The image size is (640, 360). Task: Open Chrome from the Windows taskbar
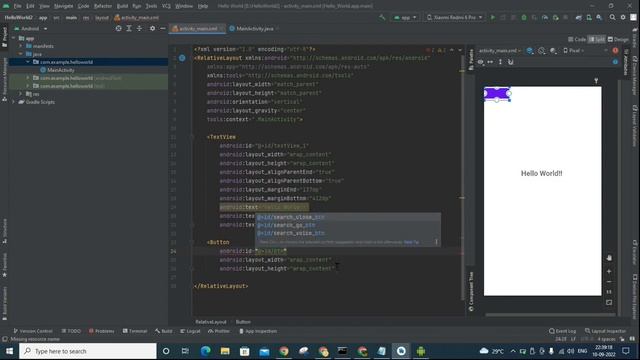coord(284,351)
